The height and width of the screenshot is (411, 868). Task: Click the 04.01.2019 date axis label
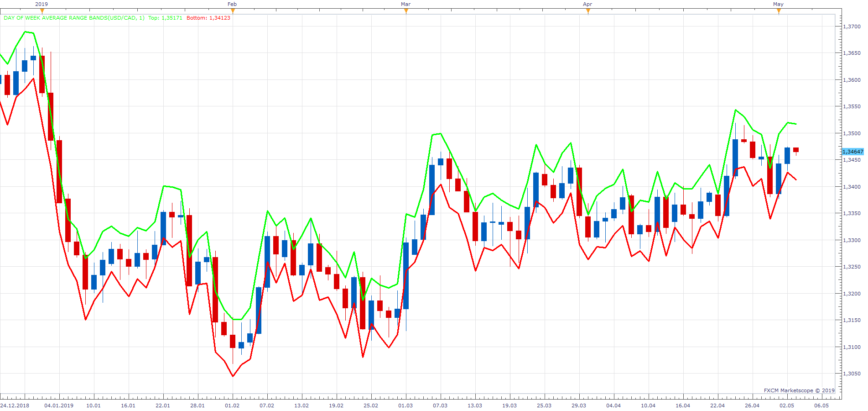coord(59,406)
